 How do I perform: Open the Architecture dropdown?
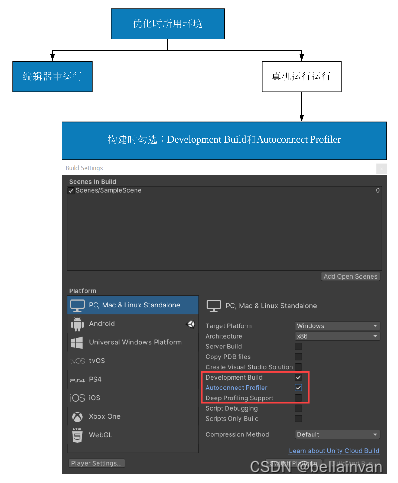[337, 336]
